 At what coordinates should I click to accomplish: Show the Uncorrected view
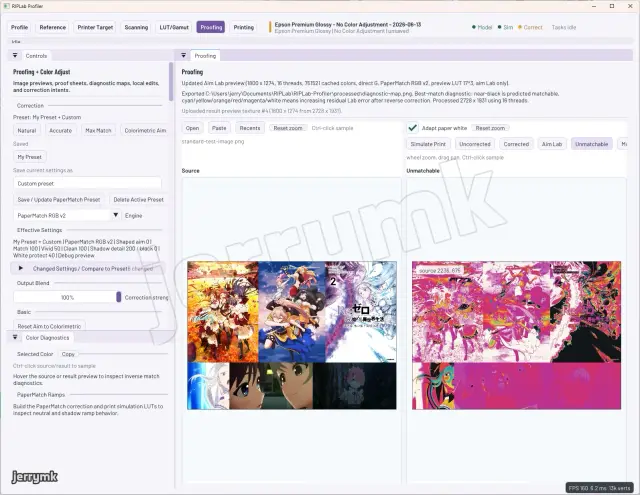coord(475,144)
